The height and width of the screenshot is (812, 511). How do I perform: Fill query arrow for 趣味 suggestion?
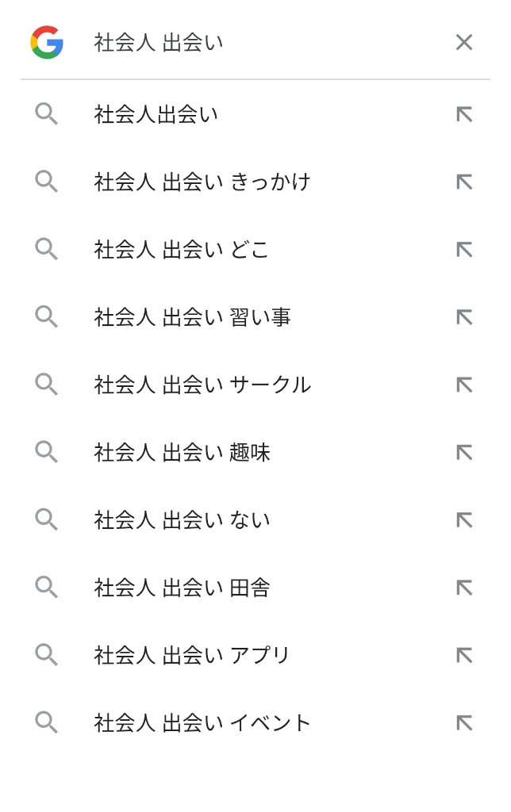464,452
